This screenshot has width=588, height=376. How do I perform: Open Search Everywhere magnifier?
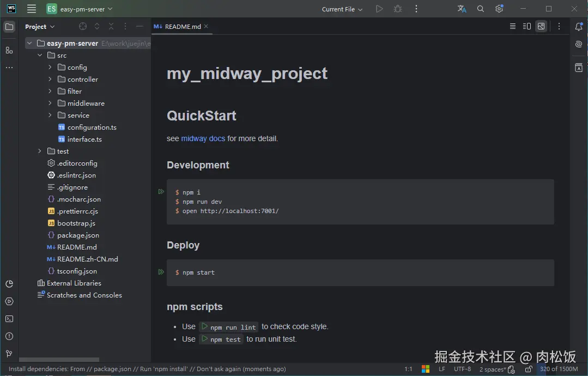click(x=481, y=9)
